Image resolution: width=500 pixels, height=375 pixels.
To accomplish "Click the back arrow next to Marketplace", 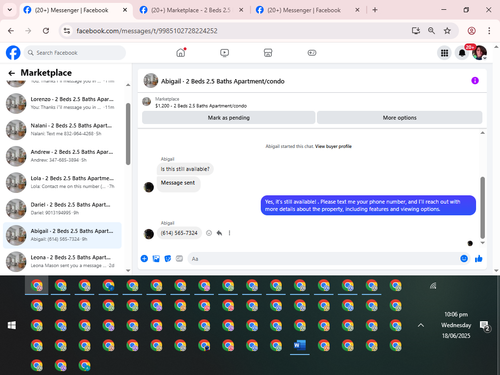I will coord(12,73).
